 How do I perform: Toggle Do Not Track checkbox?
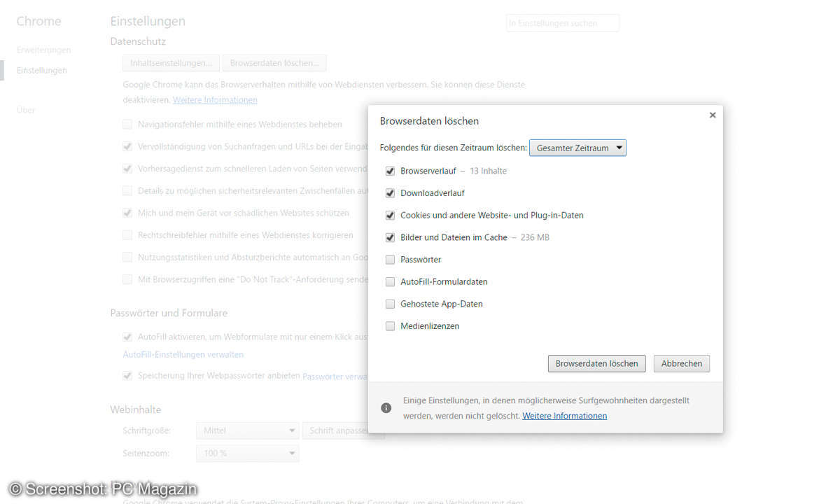pos(127,279)
